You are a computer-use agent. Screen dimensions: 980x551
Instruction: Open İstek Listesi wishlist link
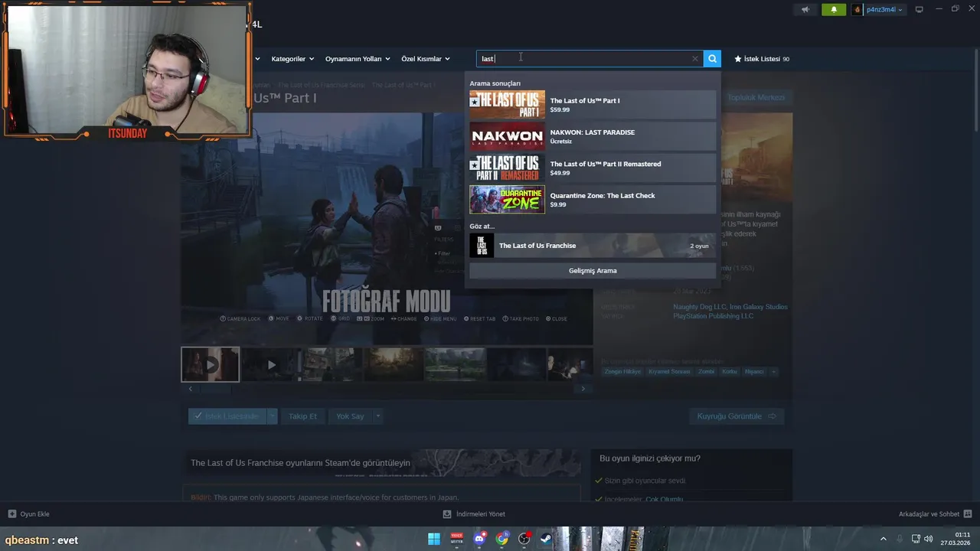pyautogui.click(x=762, y=59)
